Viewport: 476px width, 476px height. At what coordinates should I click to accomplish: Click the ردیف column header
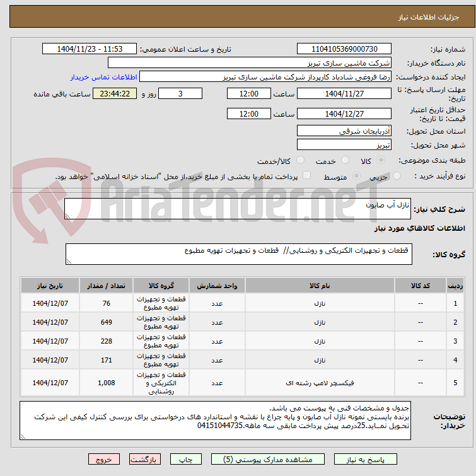pyautogui.click(x=455, y=286)
